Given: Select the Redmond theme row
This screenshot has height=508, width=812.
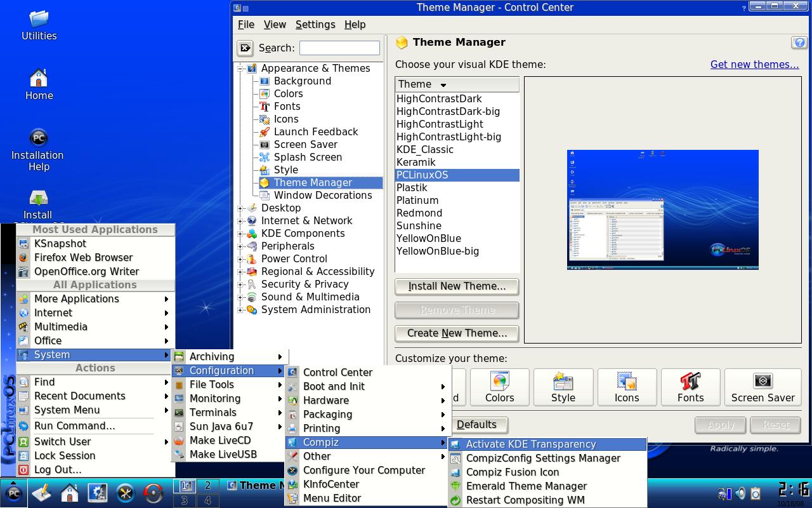Looking at the screenshot, I should pos(457,213).
